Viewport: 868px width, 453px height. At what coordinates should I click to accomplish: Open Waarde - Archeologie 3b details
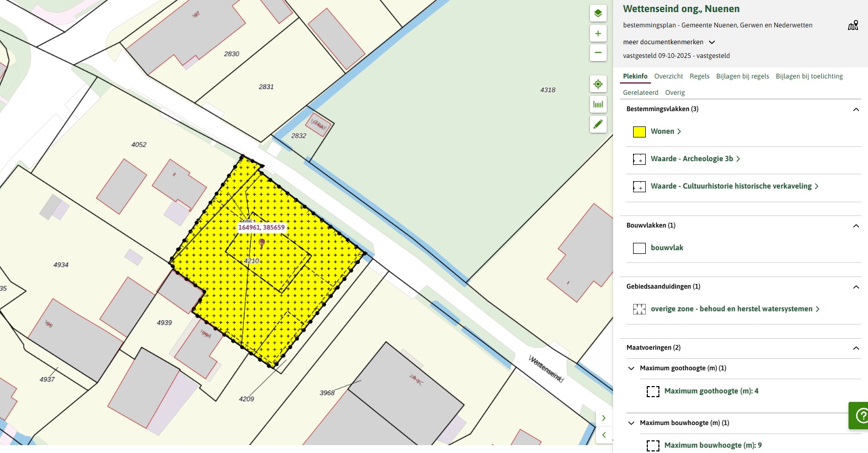695,159
